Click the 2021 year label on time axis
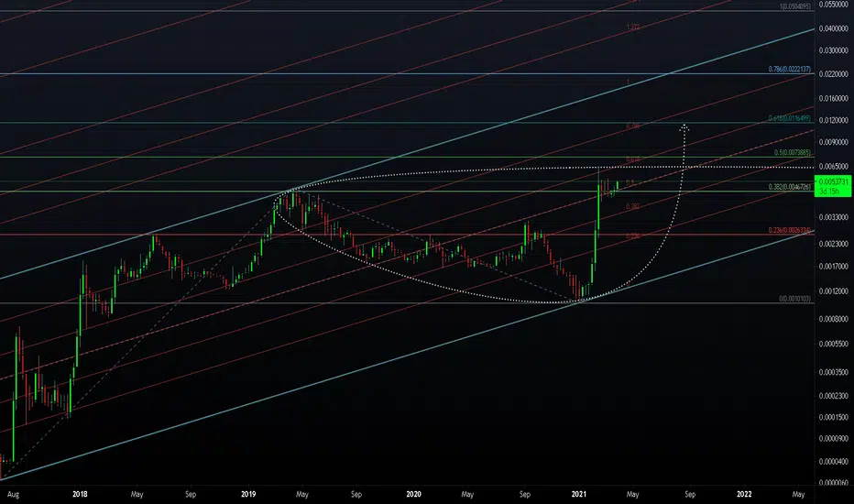This screenshot has width=854, height=504. (578, 494)
